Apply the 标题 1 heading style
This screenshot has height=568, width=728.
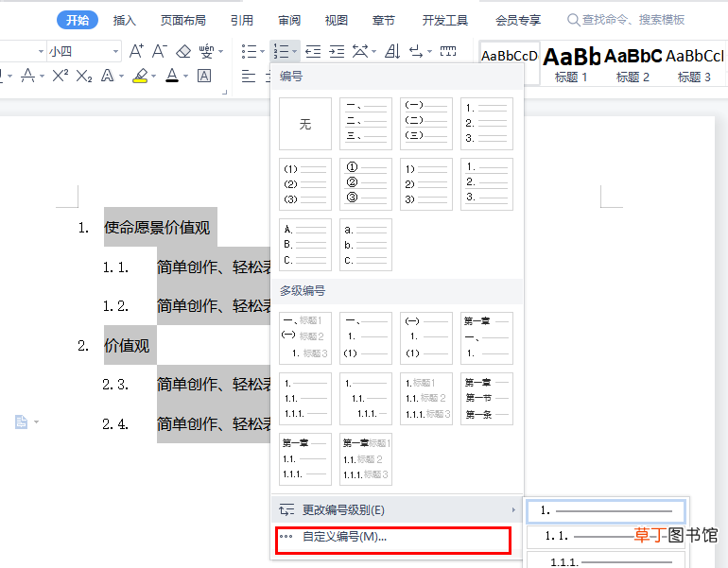click(x=571, y=64)
